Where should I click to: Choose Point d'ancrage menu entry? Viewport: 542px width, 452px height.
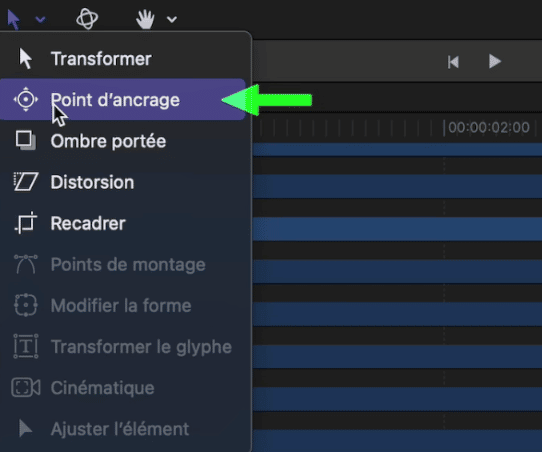pos(123,100)
